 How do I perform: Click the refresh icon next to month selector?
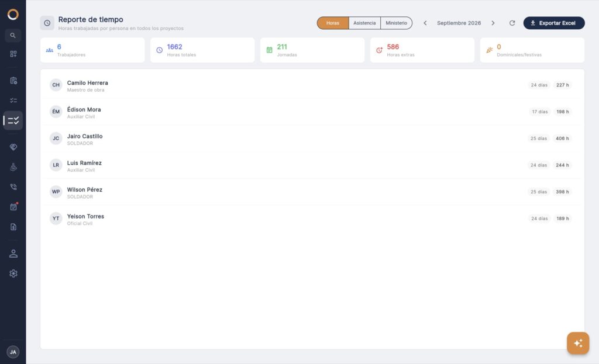click(x=512, y=23)
